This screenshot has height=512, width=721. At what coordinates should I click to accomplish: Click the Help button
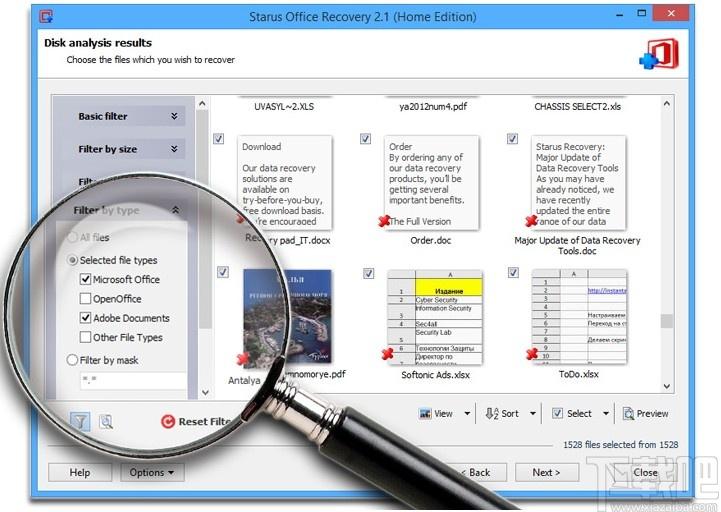(80, 472)
